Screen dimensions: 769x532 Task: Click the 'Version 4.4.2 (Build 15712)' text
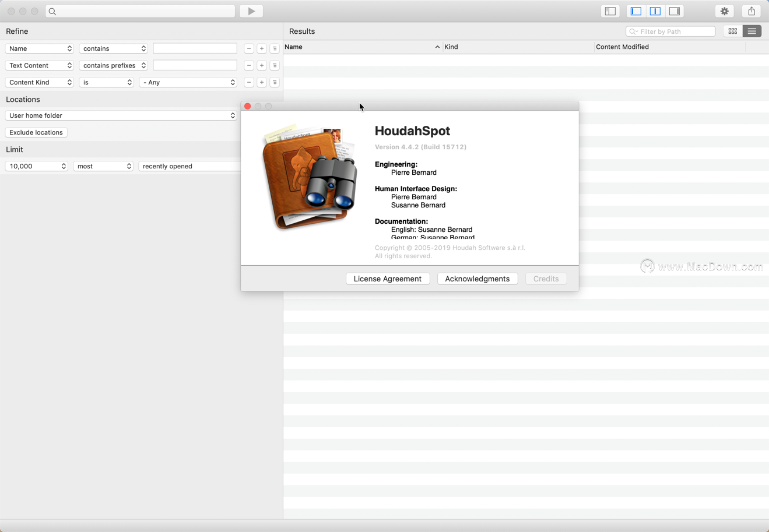tap(420, 147)
